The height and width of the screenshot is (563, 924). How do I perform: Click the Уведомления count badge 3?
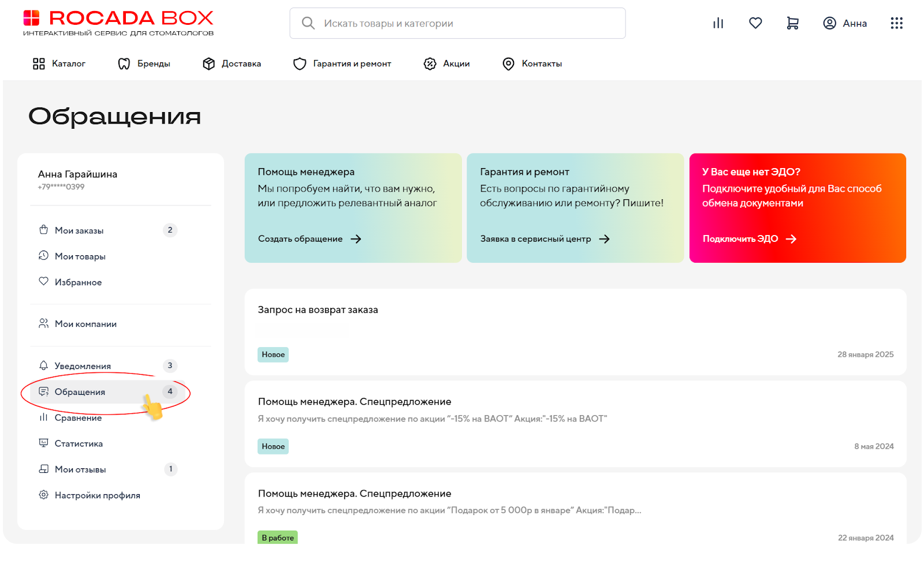[x=170, y=366]
